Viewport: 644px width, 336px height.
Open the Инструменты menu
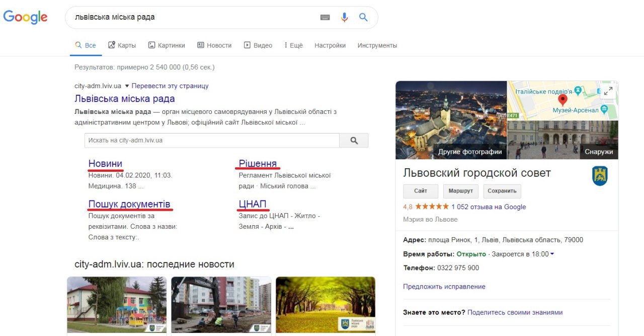click(377, 45)
